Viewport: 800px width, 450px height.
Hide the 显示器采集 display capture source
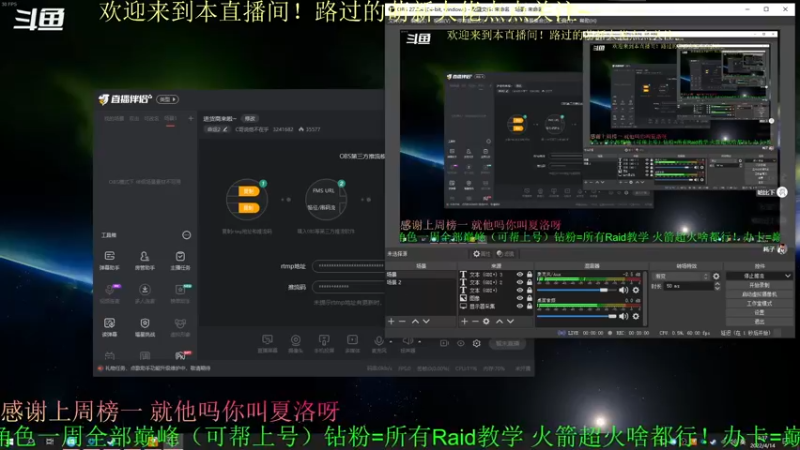tap(520, 306)
